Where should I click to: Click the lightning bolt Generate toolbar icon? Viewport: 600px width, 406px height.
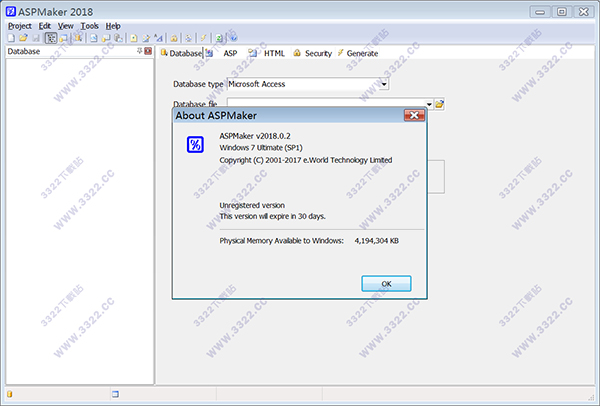(x=203, y=38)
